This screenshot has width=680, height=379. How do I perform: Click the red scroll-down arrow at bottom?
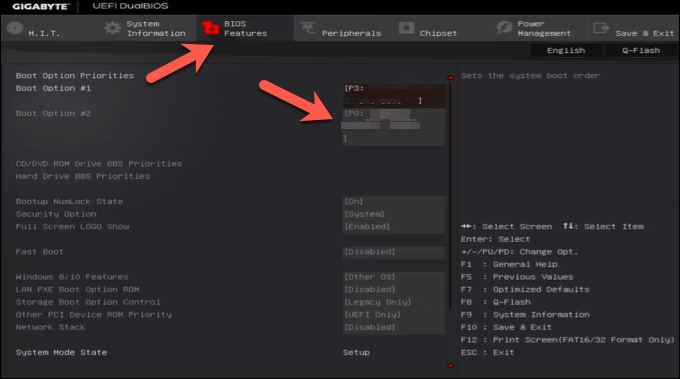pos(451,366)
